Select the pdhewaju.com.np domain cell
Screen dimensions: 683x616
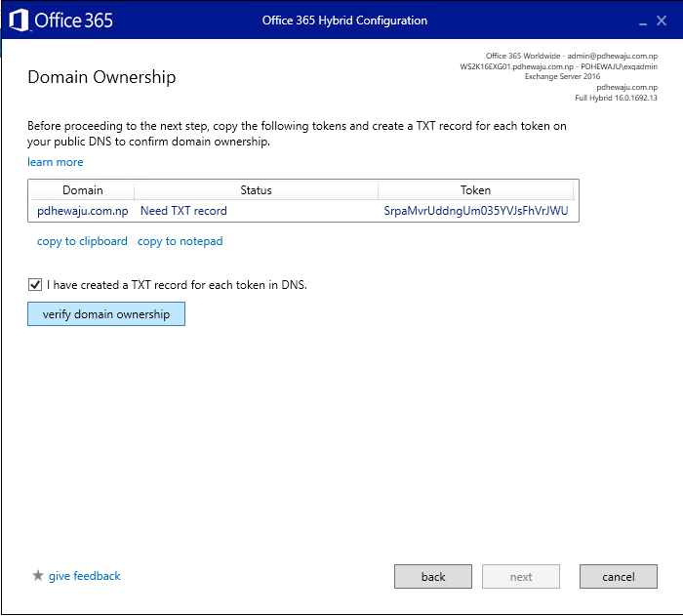pos(83,211)
